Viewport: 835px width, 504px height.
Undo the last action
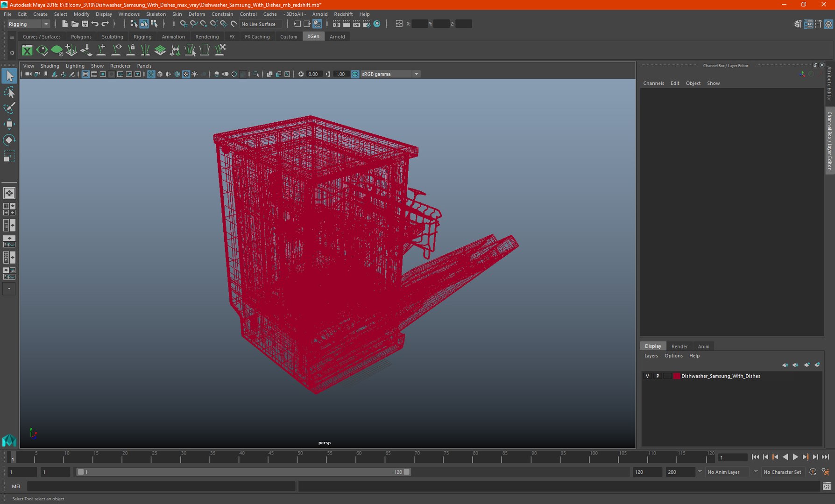[x=95, y=24]
